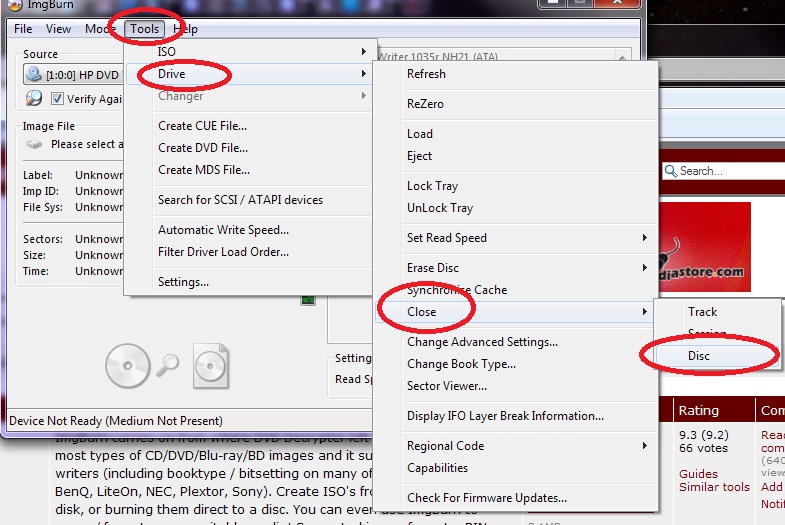
Task: Expand Regional Code submenu
Action: [516, 446]
